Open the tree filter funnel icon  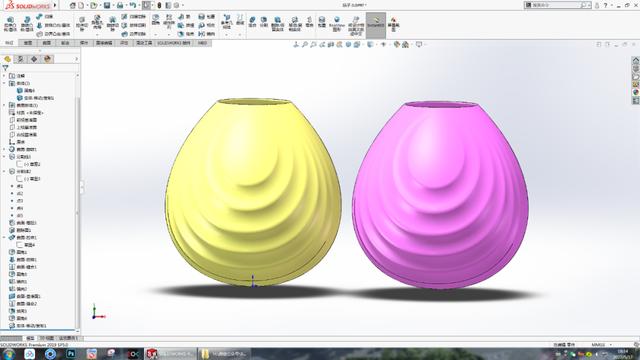[x=5, y=68]
